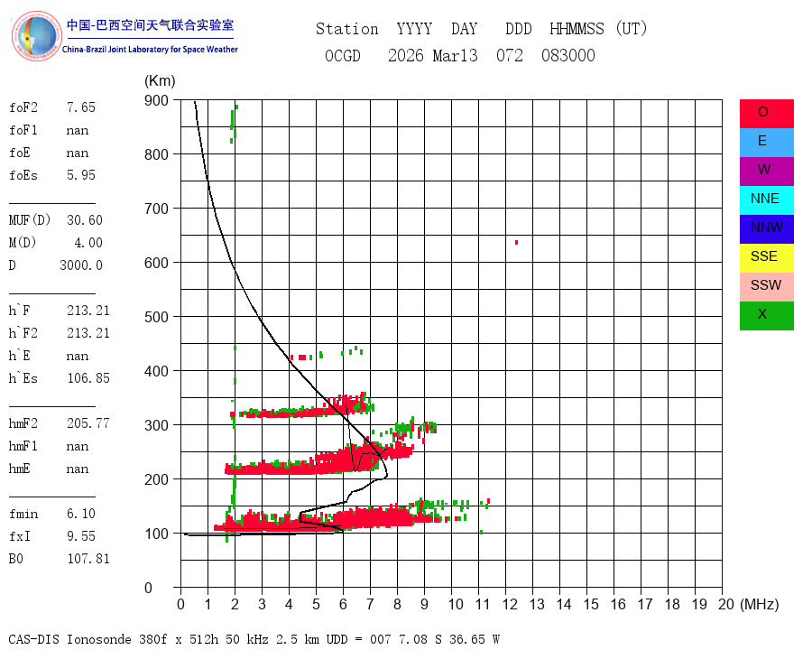Click the 10 MHz axis tick label

point(456,604)
